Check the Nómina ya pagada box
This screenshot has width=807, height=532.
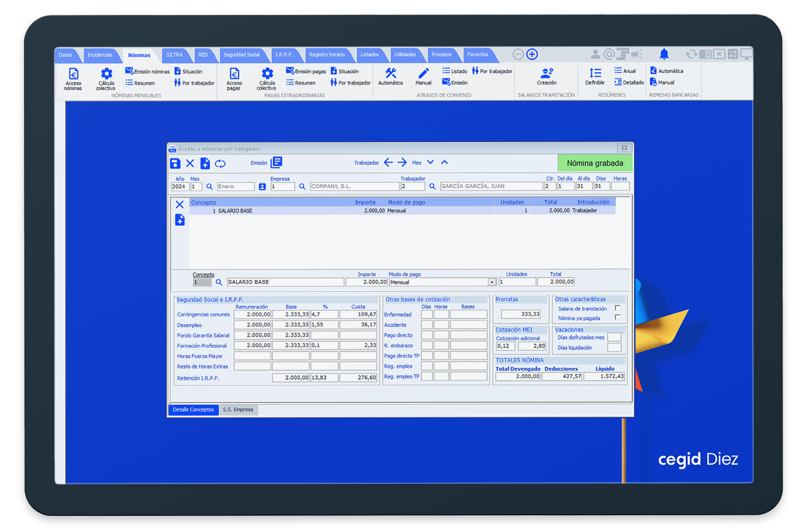click(x=618, y=318)
